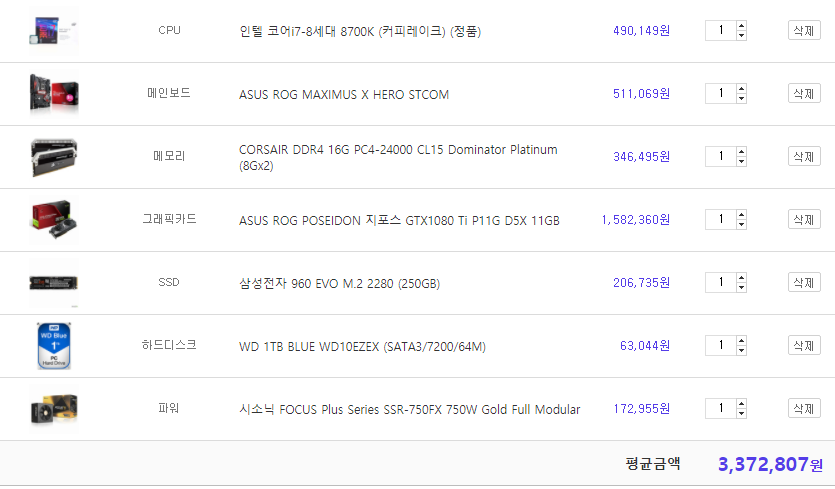
Task: Open the Seasonic FOCUS power supply thumbnail
Action: pyautogui.click(x=53, y=409)
